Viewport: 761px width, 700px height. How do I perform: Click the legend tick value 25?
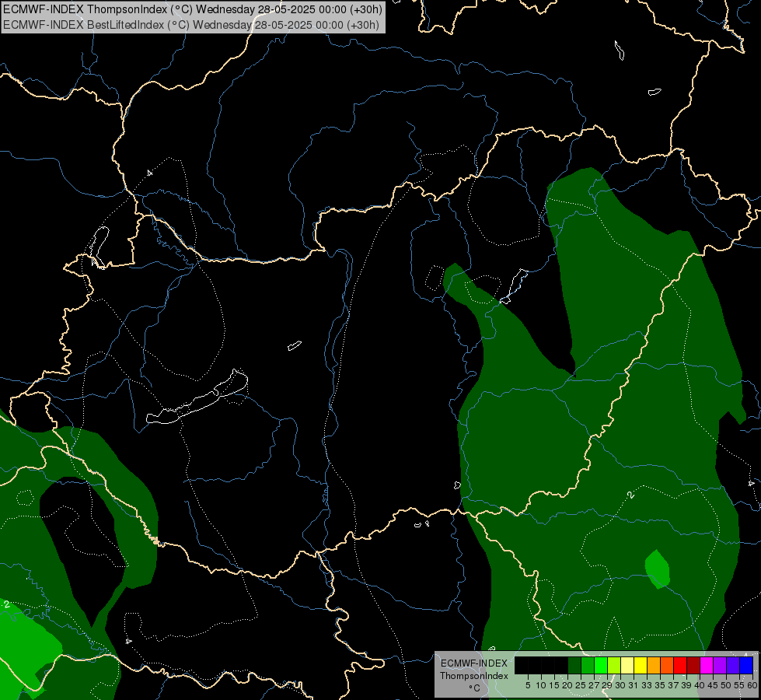(581, 685)
